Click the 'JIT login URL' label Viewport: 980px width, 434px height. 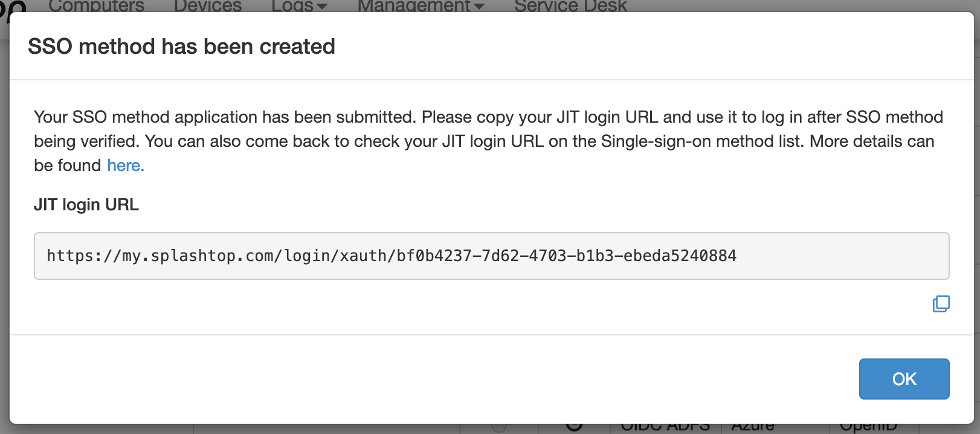tap(86, 205)
